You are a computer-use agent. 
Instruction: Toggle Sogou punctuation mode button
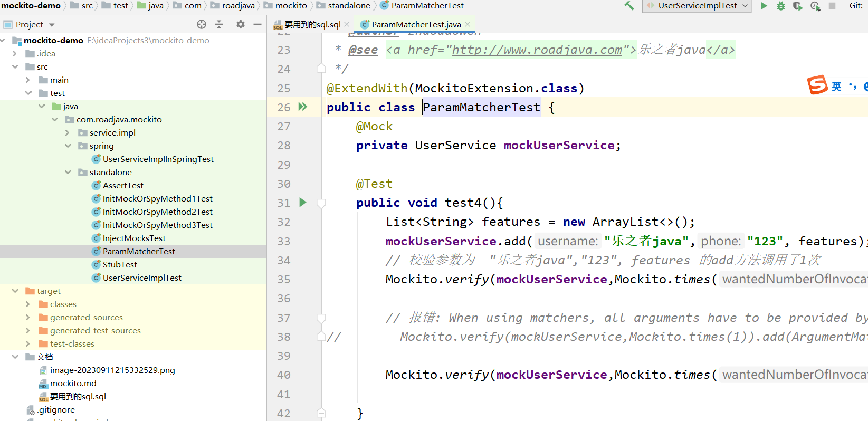tap(853, 87)
